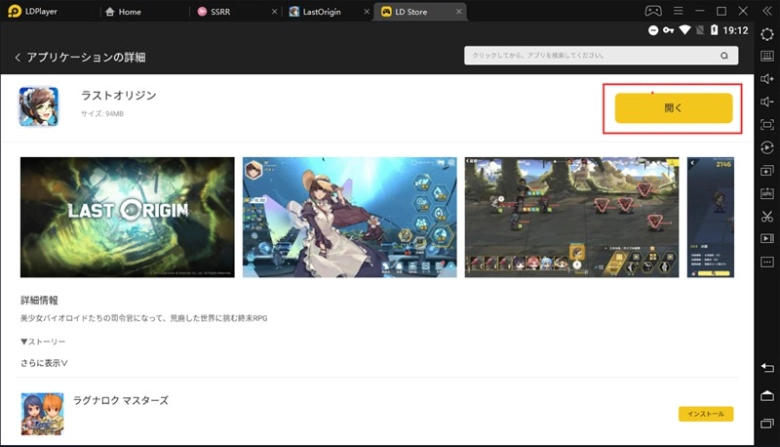This screenshot has width=780, height=447.
Task: Open the video recorder icon in sidebar
Action: coord(767,239)
